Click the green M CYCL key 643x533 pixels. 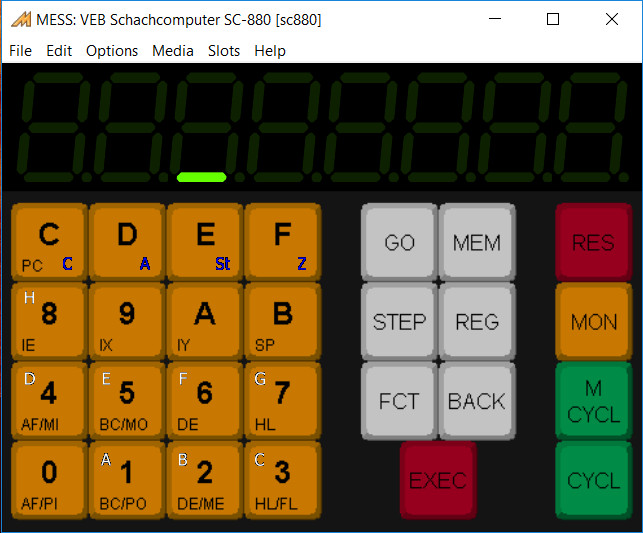(x=594, y=401)
